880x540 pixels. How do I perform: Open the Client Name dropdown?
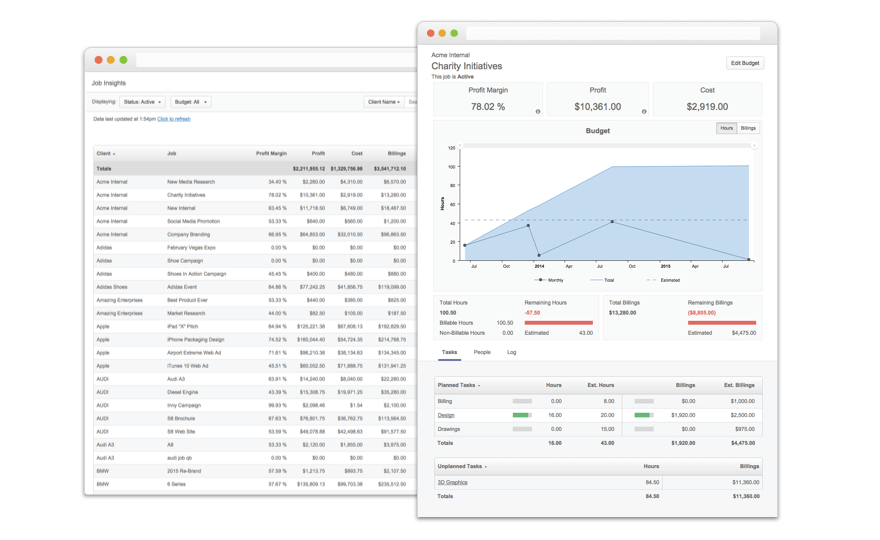point(384,102)
